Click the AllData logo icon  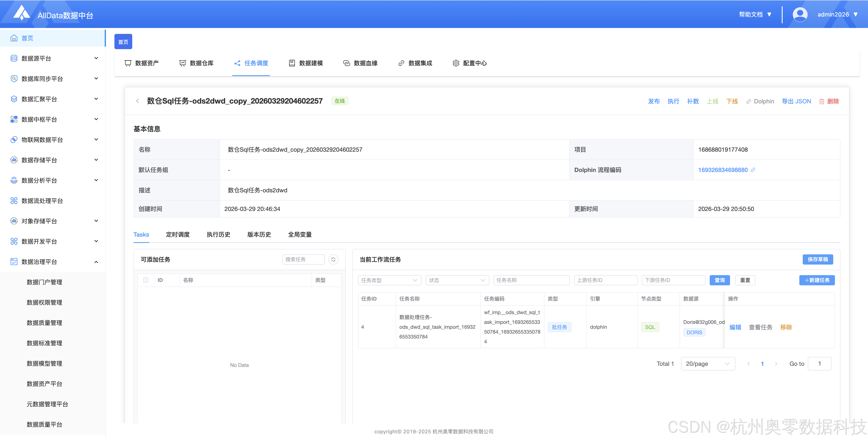pyautogui.click(x=22, y=13)
